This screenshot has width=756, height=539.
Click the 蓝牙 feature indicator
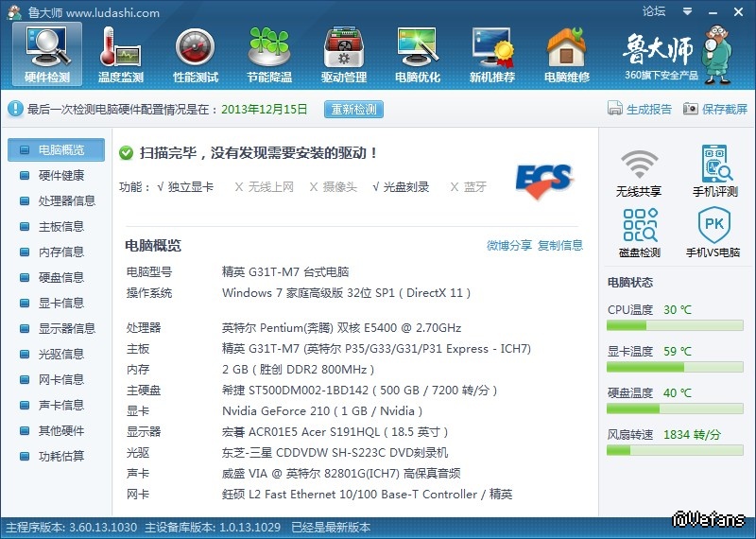pyautogui.click(x=468, y=186)
